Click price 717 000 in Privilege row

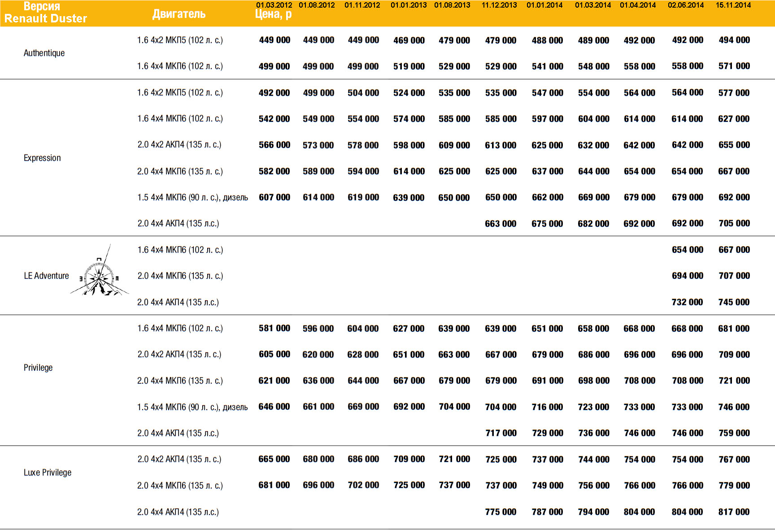pyautogui.click(x=501, y=433)
